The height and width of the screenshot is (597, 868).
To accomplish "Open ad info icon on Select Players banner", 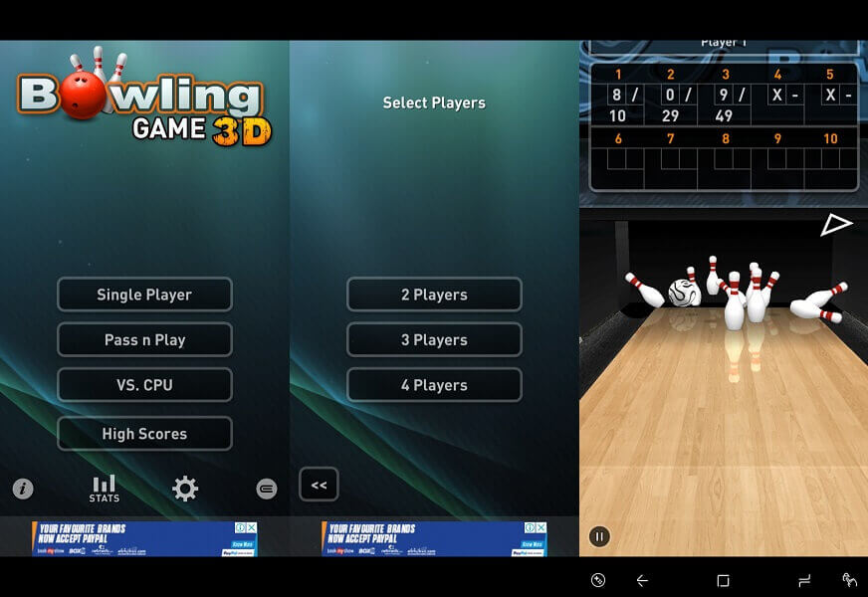I will click(531, 527).
